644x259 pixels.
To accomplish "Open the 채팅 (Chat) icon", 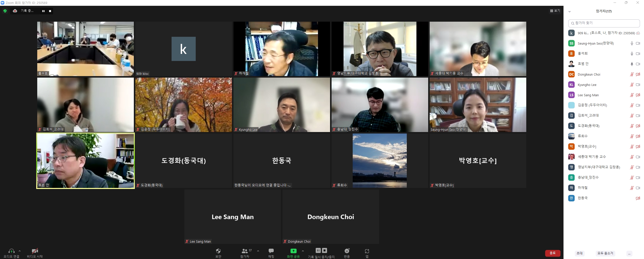I will [271, 251].
